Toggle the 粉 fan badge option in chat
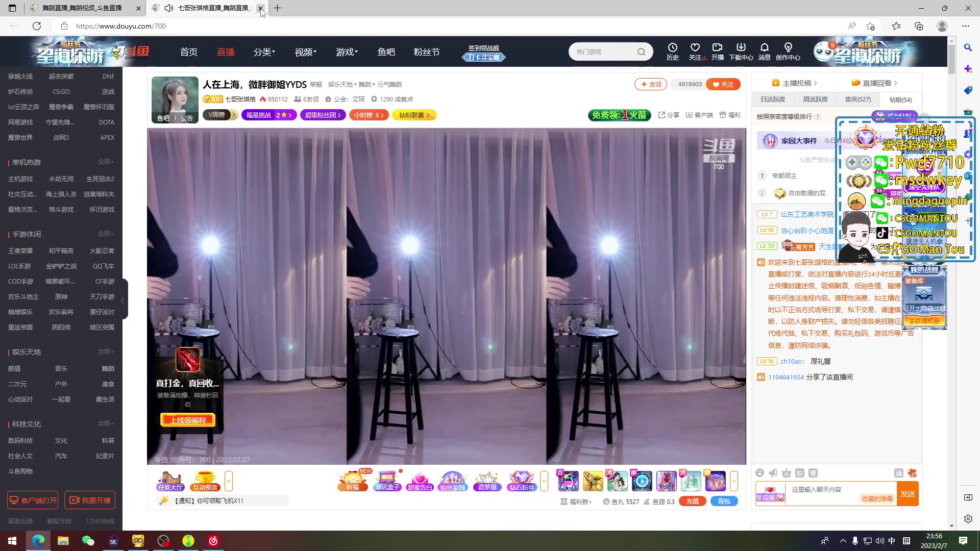The width and height of the screenshot is (980, 551). (800, 473)
